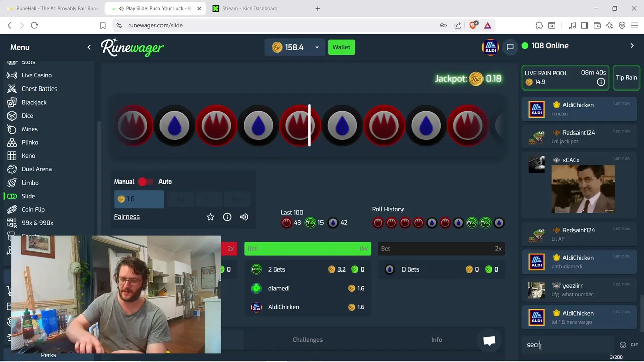Click the Runewager logo
The height and width of the screenshot is (362, 644).
132,47
